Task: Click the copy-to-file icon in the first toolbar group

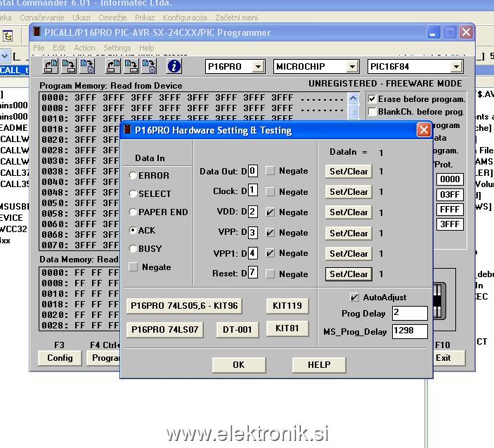Action: [x=87, y=66]
